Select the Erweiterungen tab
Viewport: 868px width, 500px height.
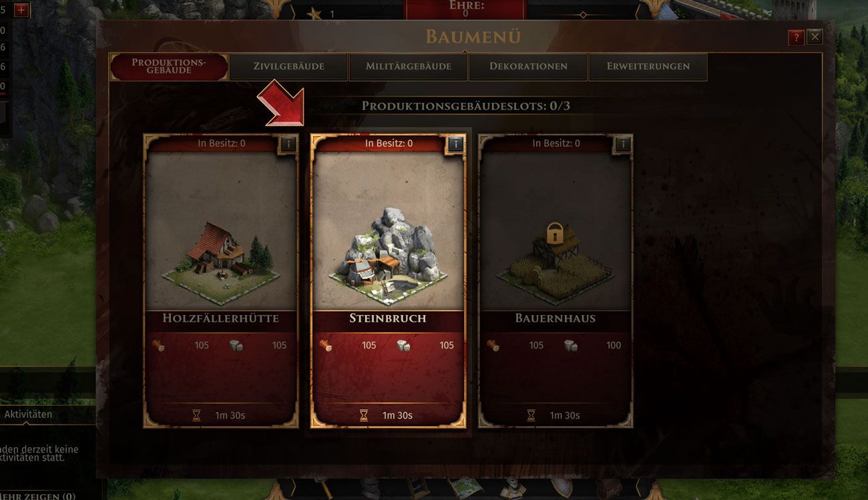[x=648, y=67]
